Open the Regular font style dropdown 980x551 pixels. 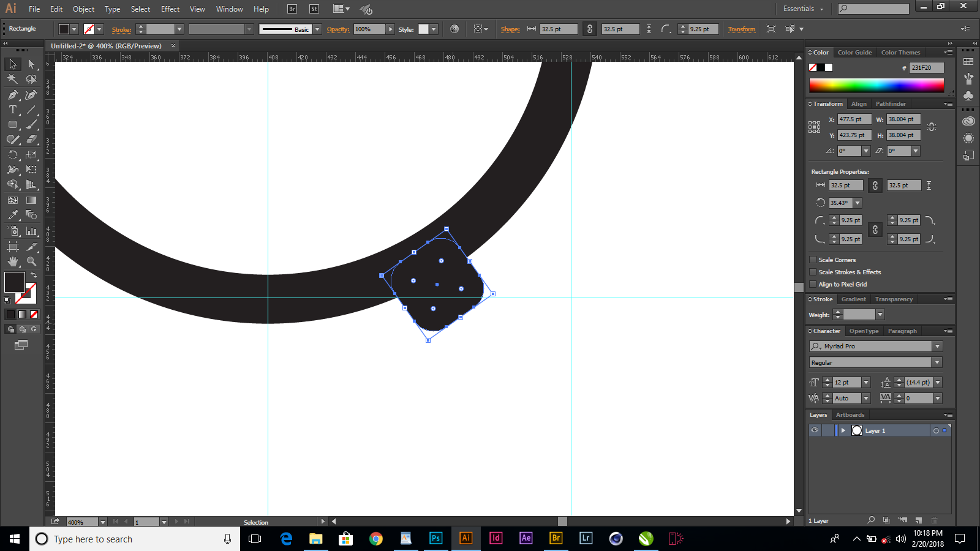pyautogui.click(x=937, y=362)
